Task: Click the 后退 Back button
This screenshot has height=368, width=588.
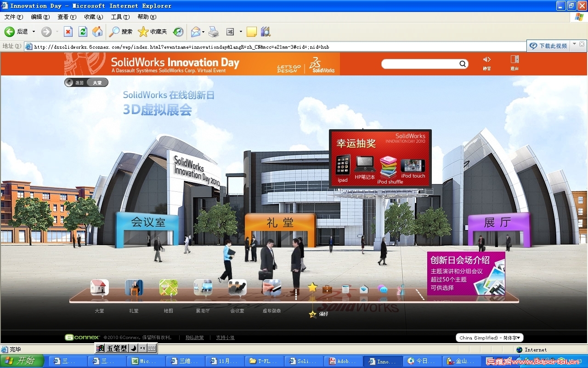Action: click(16, 32)
